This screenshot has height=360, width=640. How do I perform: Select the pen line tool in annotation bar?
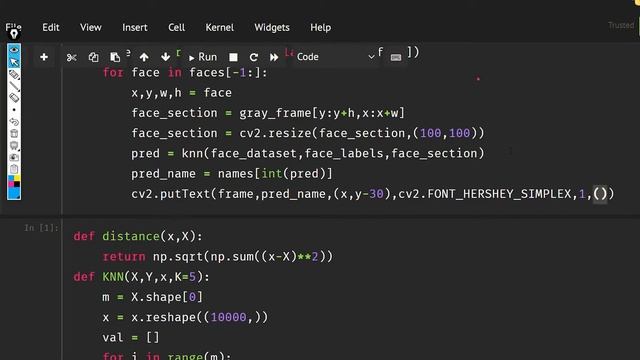[14, 86]
